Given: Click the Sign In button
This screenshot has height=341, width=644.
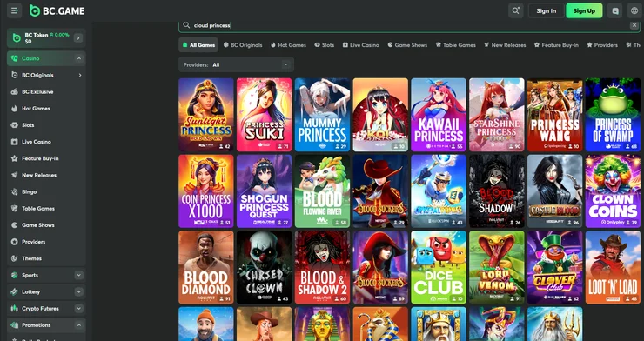Looking at the screenshot, I should pos(546,11).
